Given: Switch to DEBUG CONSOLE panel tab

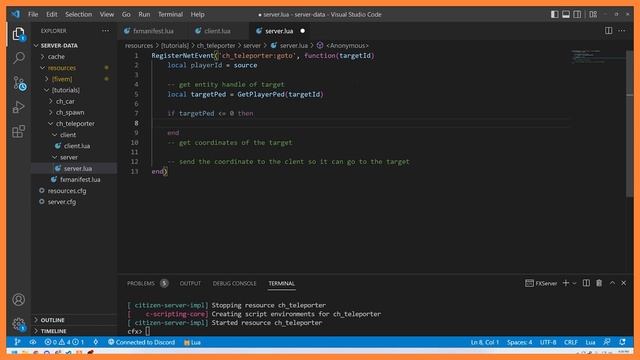Looking at the screenshot, I should click(x=234, y=283).
